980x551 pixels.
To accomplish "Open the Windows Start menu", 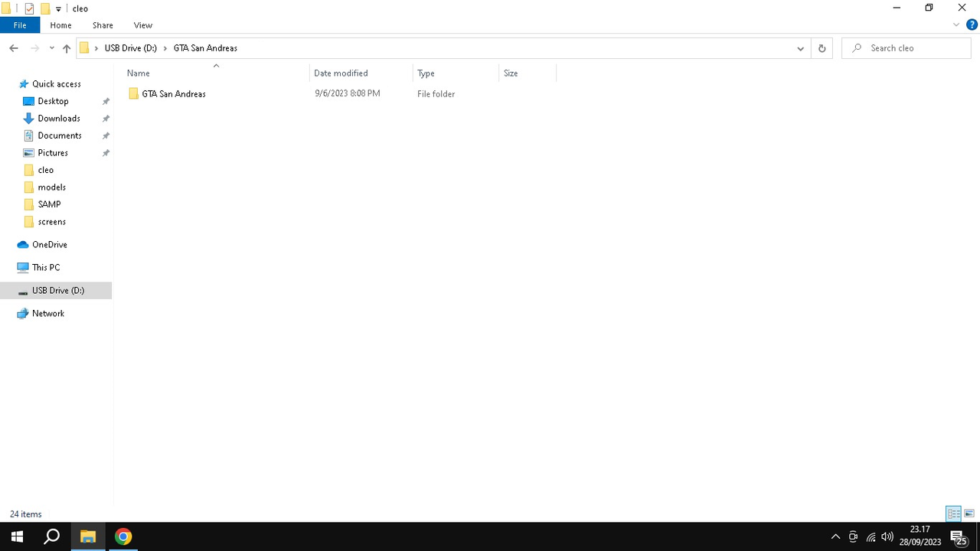I will coord(17,536).
